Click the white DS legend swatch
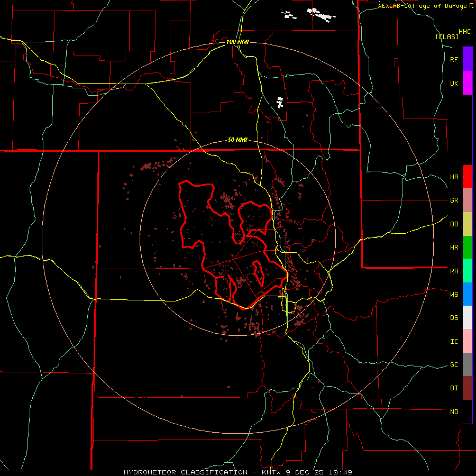476x476 pixels. click(467, 317)
